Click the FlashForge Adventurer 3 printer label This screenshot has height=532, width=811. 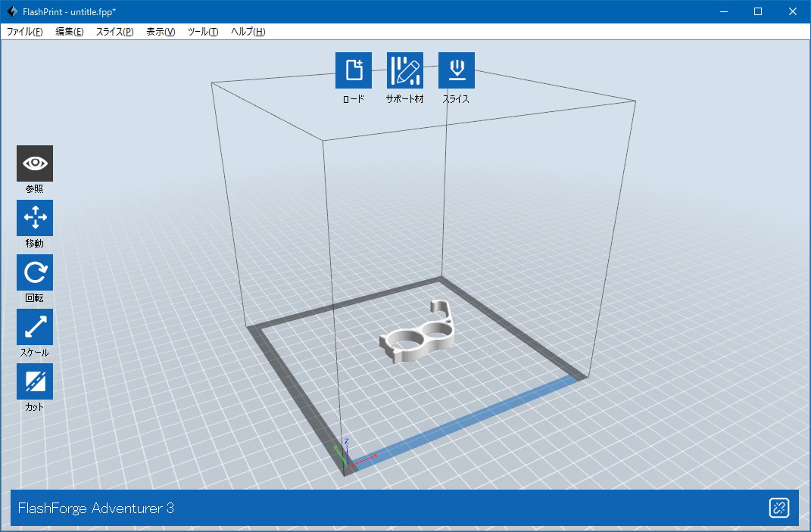coord(95,509)
